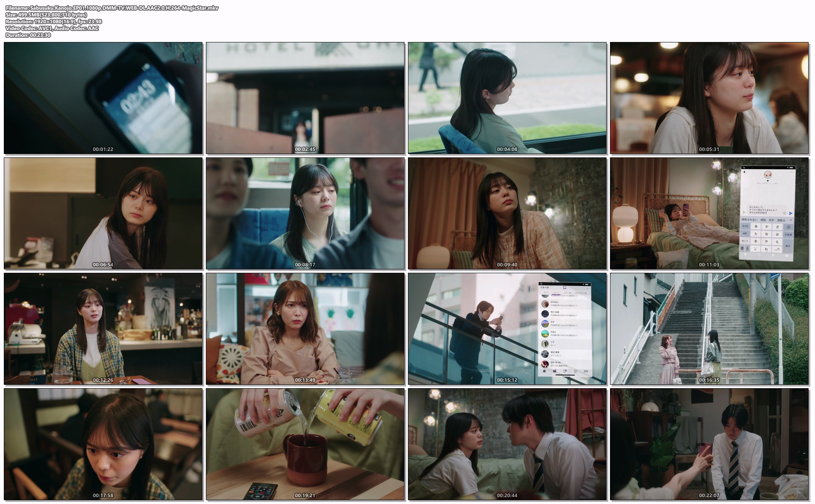Select the すべて tab in talk list
This screenshot has width=815, height=504.
click(x=545, y=293)
